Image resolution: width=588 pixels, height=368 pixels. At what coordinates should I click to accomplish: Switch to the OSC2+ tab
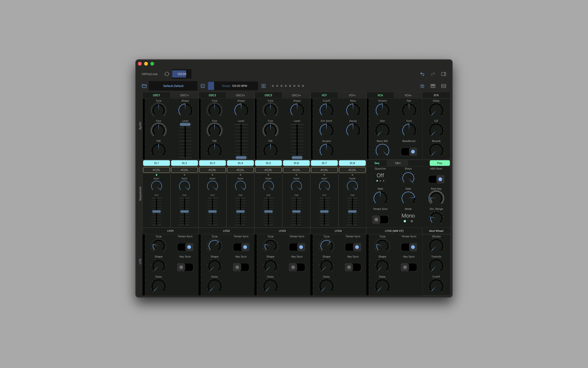click(x=241, y=95)
